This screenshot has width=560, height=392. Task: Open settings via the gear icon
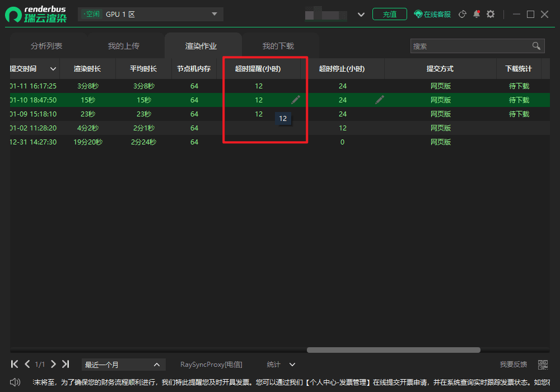point(491,14)
